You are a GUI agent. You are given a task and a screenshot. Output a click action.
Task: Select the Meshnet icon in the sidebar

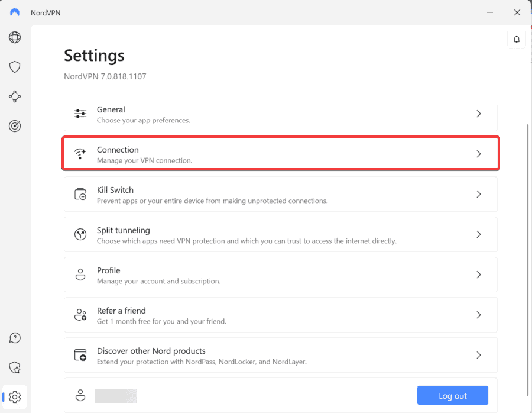click(x=14, y=96)
